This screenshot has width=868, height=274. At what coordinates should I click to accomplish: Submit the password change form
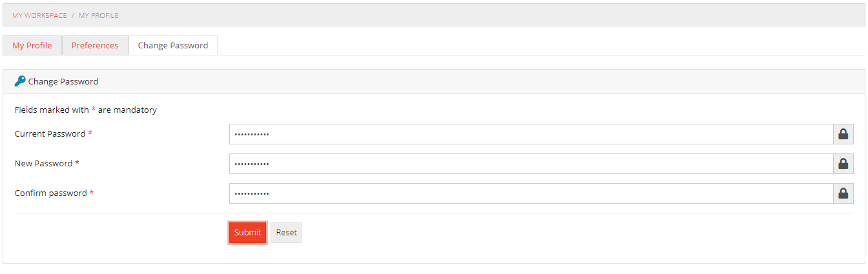click(x=247, y=233)
